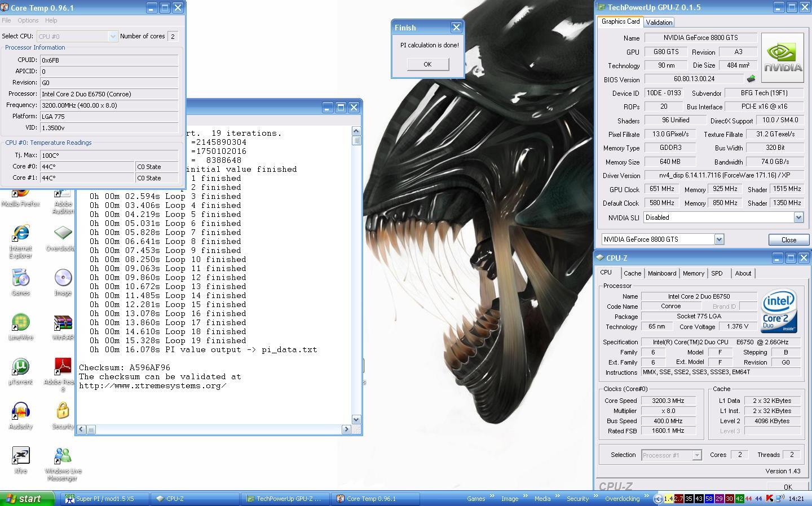Switch to the Mainboard tab in CPU-Z

tap(662, 273)
